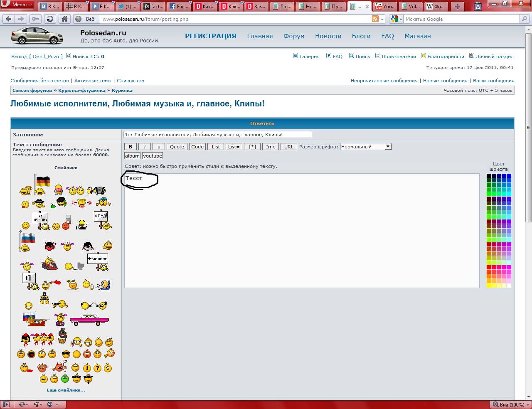Click inside the message text area
This screenshot has width=532, height=409.
[302, 233]
